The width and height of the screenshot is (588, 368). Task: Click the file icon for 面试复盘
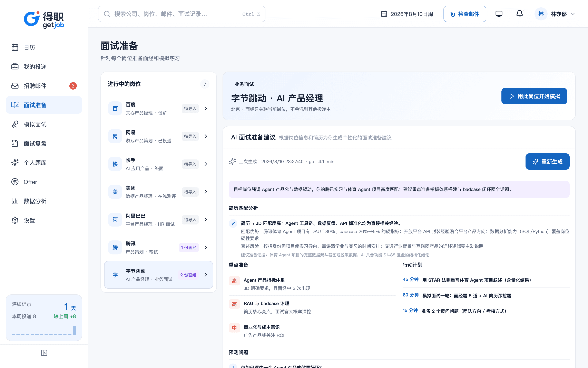tap(15, 143)
